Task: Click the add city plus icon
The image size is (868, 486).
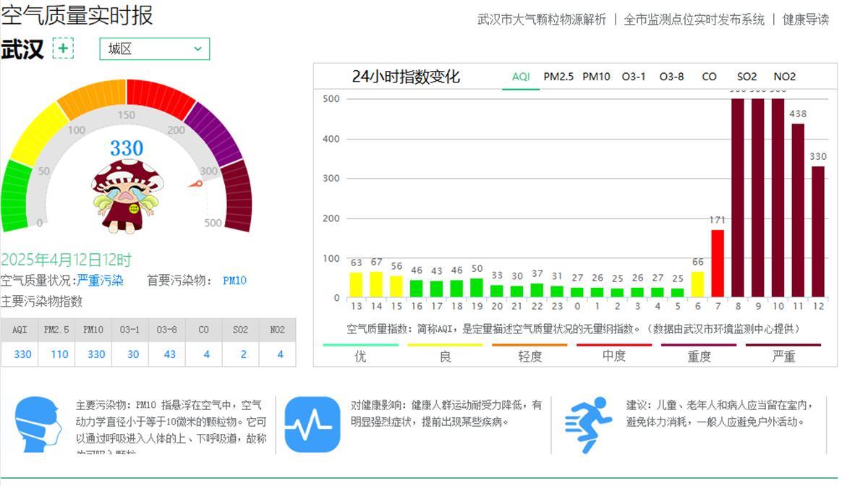Action: [64, 49]
